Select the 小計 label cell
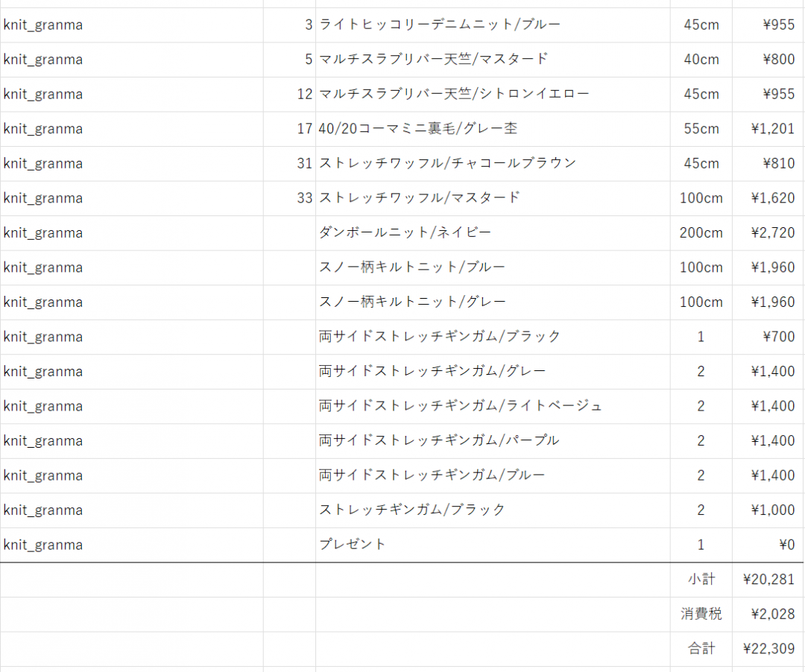Image resolution: width=805 pixels, height=672 pixels. point(701,580)
